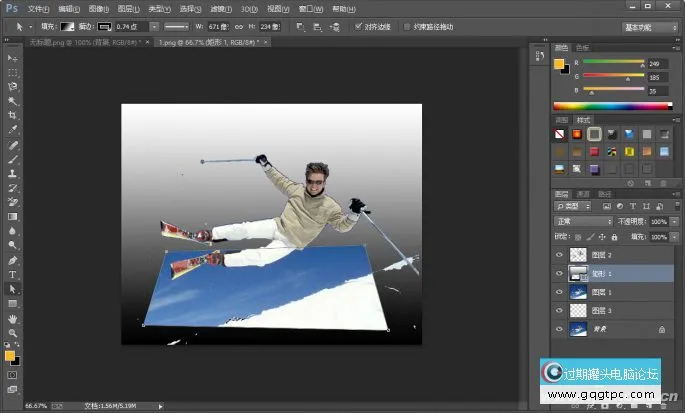Image resolution: width=685 pixels, height=413 pixels.
Task: Select the Eyedropper tool
Action: 13,130
